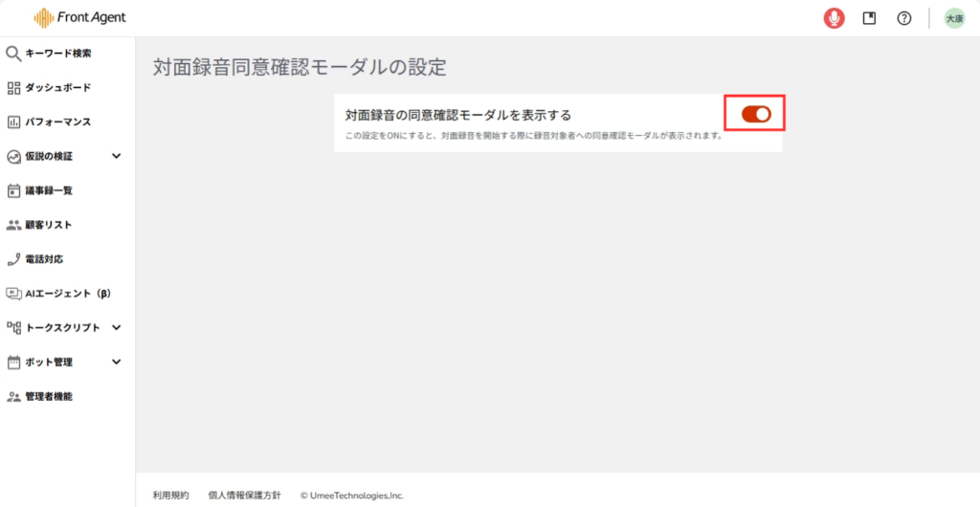Click the 対面録音同意確認モーダルの設定 page heading
Viewport: 980px width, 507px height.
click(300, 67)
